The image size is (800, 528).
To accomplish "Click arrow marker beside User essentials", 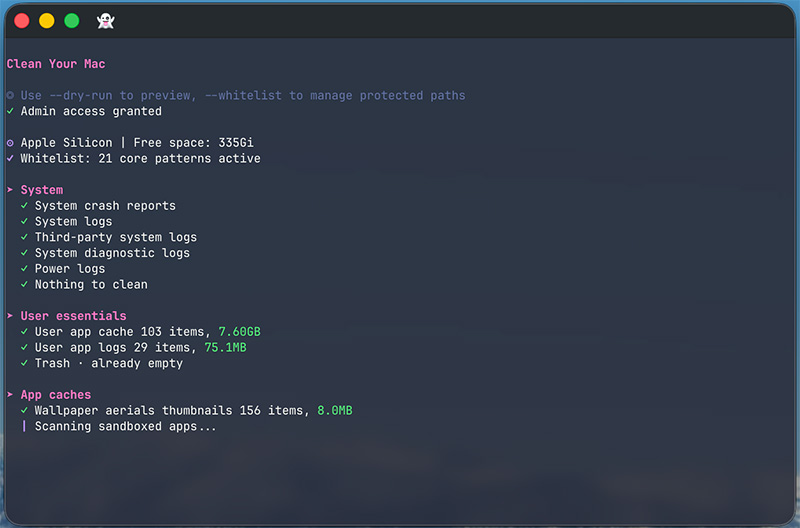I will [x=10, y=316].
